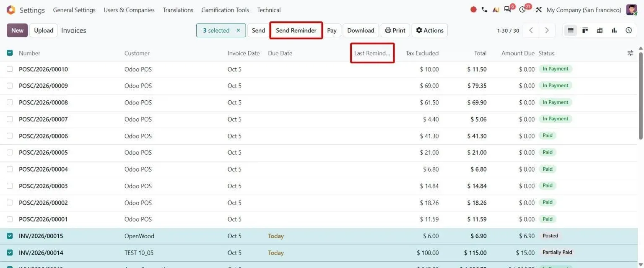
Task: Sort by the Customer column header
Action: 137,53
